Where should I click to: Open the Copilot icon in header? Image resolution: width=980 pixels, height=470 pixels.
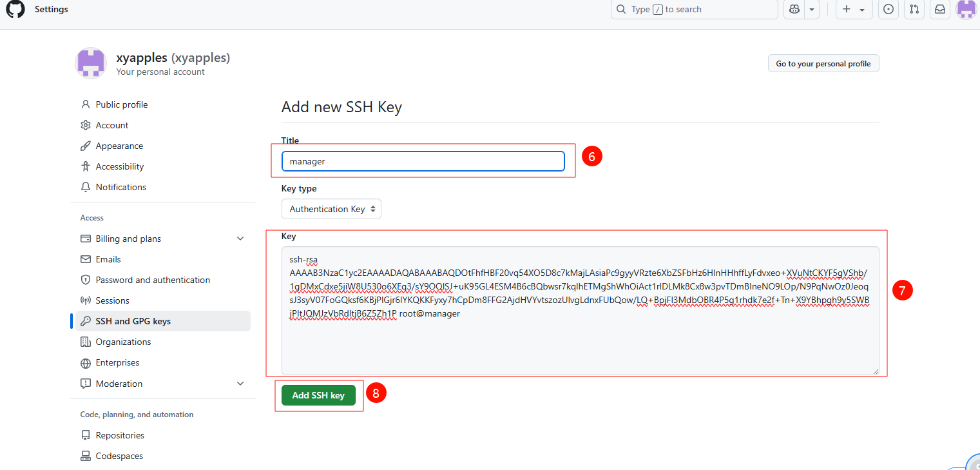coord(794,10)
